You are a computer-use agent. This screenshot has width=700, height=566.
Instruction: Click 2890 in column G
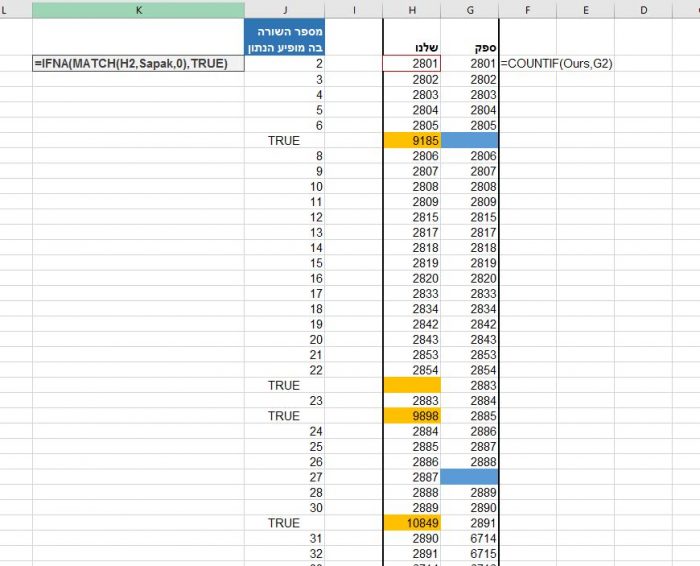point(470,508)
